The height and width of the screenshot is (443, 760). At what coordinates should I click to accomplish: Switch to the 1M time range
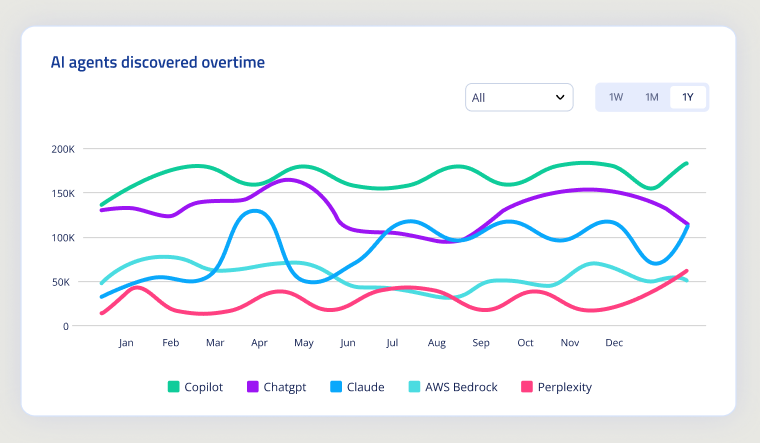click(652, 97)
